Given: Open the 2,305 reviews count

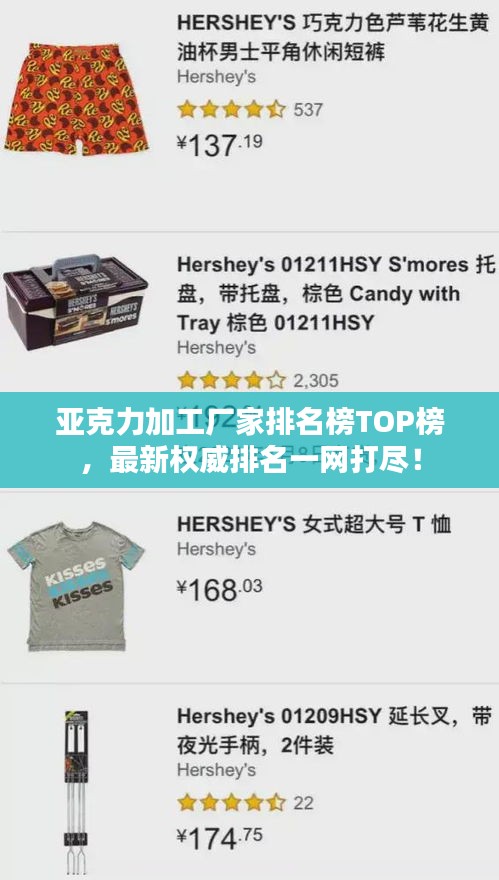Looking at the screenshot, I should pos(316,381).
